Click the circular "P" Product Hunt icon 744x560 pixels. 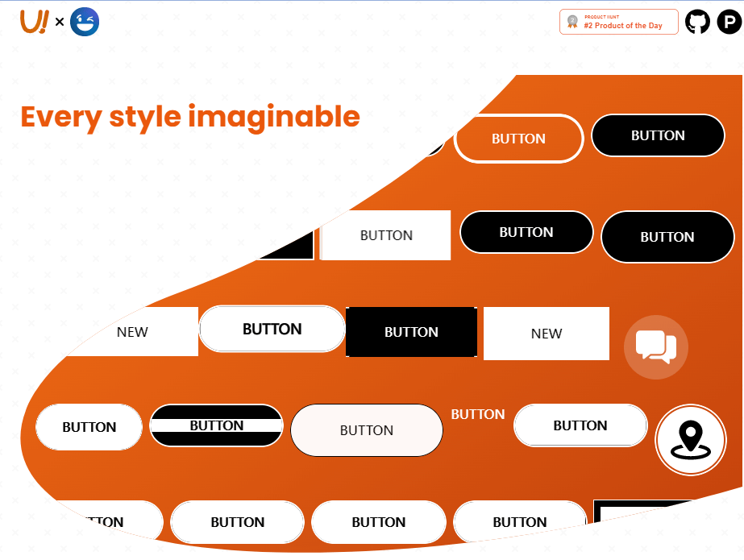tap(728, 22)
